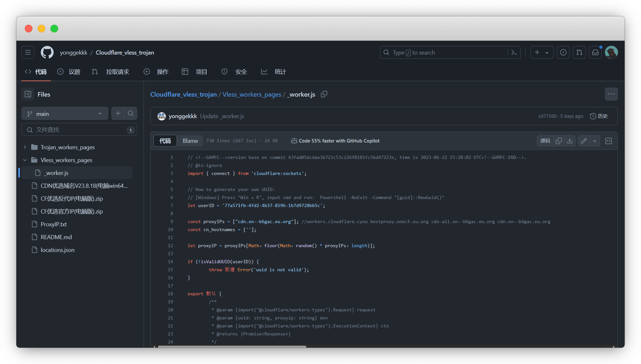Click Vless_workers_pages breadcrumb link
Viewport: 641px width, 364px height.
pyautogui.click(x=252, y=94)
